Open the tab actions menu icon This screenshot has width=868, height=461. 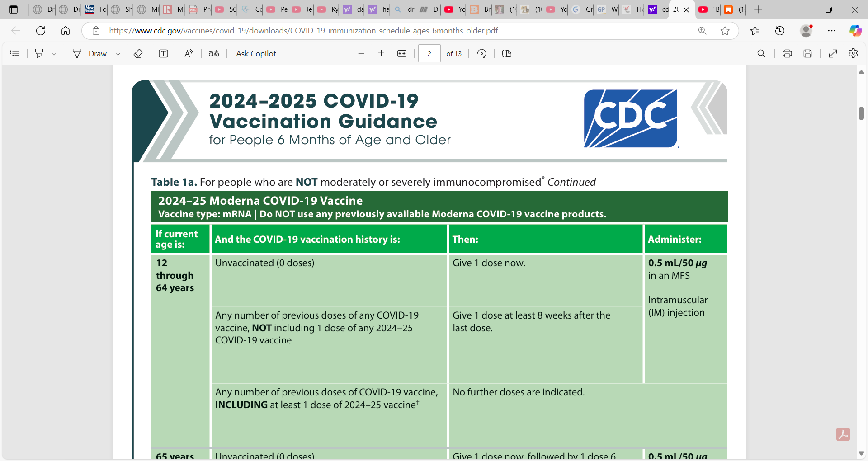point(14,9)
